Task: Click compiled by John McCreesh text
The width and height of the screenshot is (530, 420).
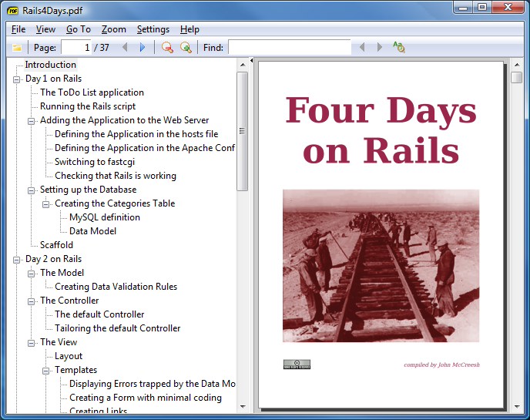Action: pyautogui.click(x=441, y=365)
